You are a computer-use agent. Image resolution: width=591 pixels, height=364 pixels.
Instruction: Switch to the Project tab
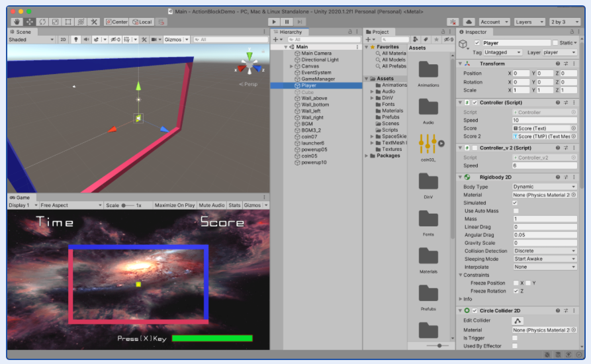pyautogui.click(x=377, y=32)
